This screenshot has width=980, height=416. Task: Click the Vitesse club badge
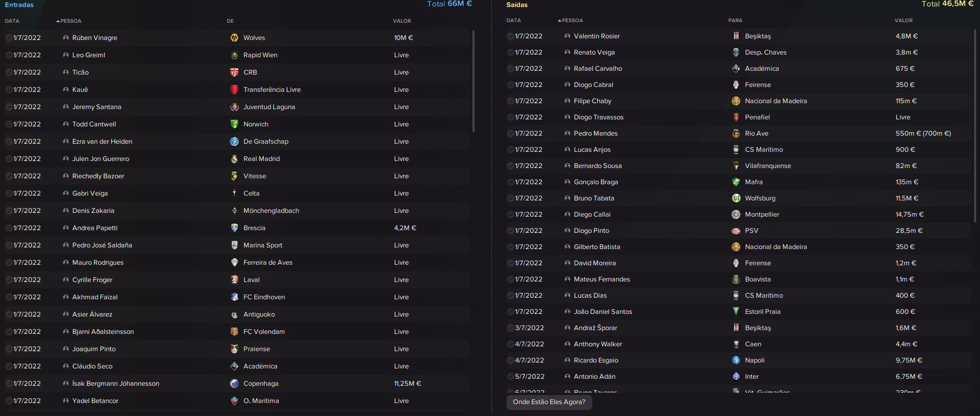(234, 176)
